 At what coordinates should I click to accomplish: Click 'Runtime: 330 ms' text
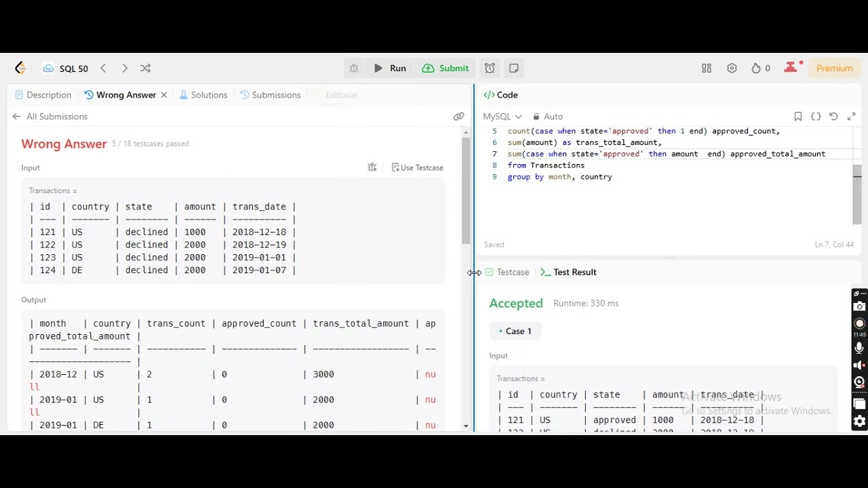(586, 303)
